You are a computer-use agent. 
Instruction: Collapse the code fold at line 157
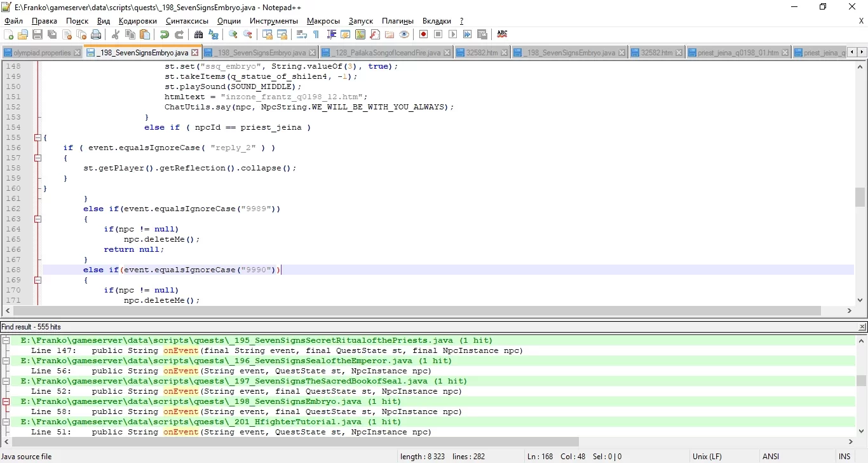pos(37,158)
